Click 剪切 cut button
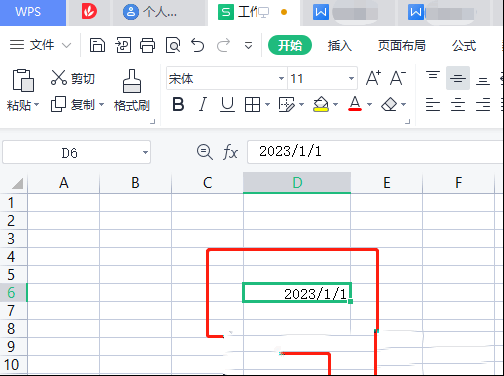This screenshot has width=504, height=376. (73, 78)
